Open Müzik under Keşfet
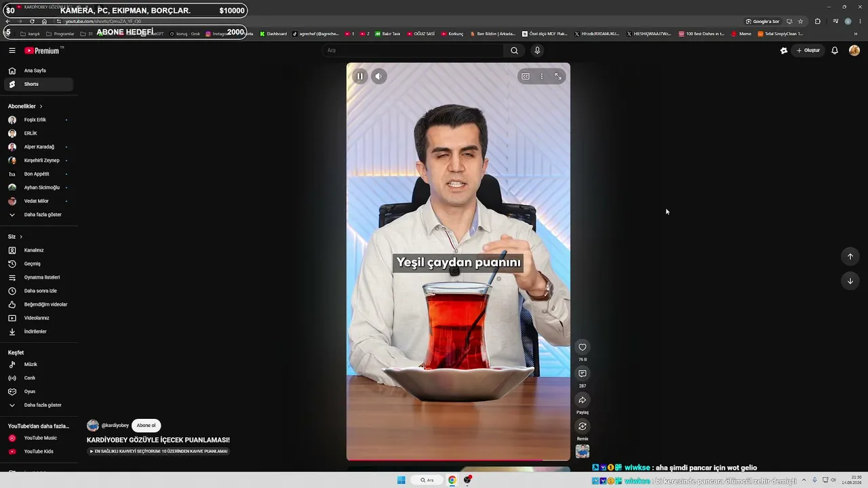This screenshot has height=488, width=868. pos(38,365)
